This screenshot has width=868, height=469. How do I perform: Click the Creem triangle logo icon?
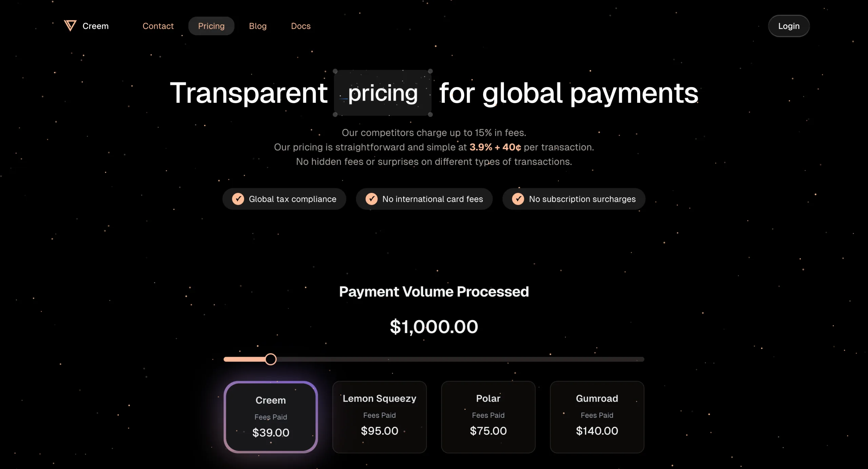point(70,26)
